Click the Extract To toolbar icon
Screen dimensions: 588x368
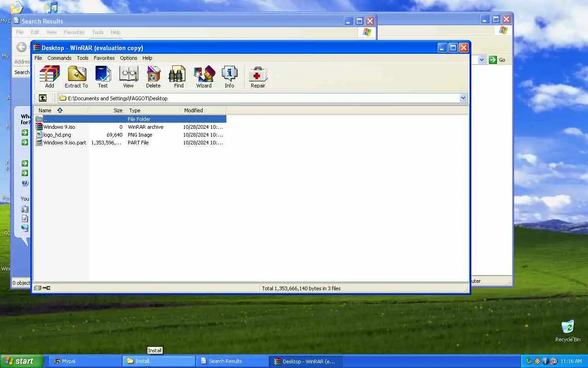[x=76, y=77]
